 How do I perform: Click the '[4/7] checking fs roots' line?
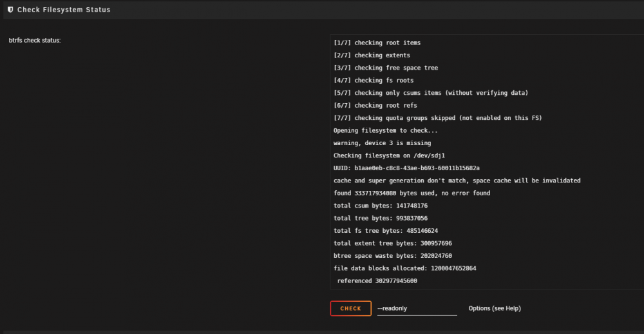click(x=374, y=80)
